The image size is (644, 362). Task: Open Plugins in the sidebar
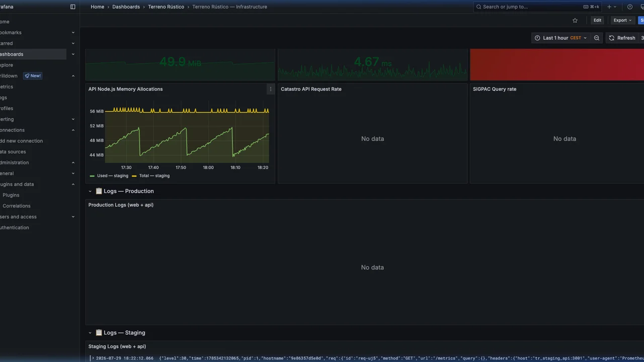pos(11,195)
